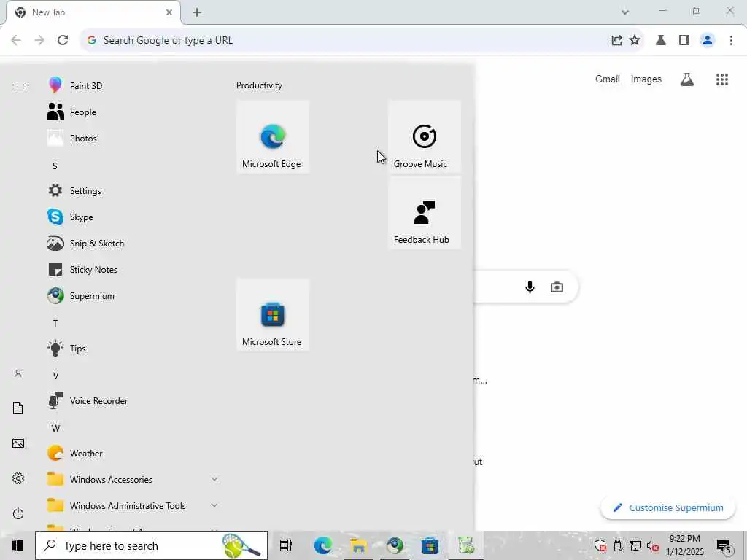
Task: Jump via the letter S header
Action: [55, 166]
